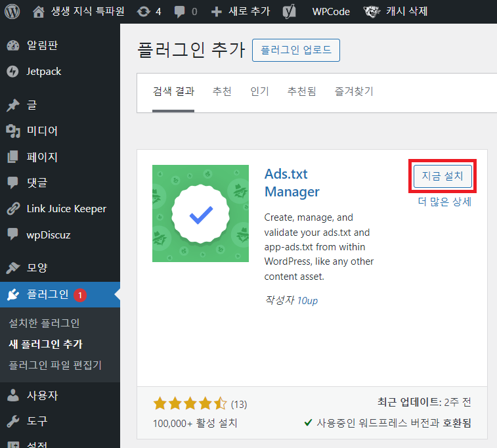This screenshot has width=497, height=448.
Task: Open 플러그인 파일 편집기 submenu item
Action: coord(55,365)
